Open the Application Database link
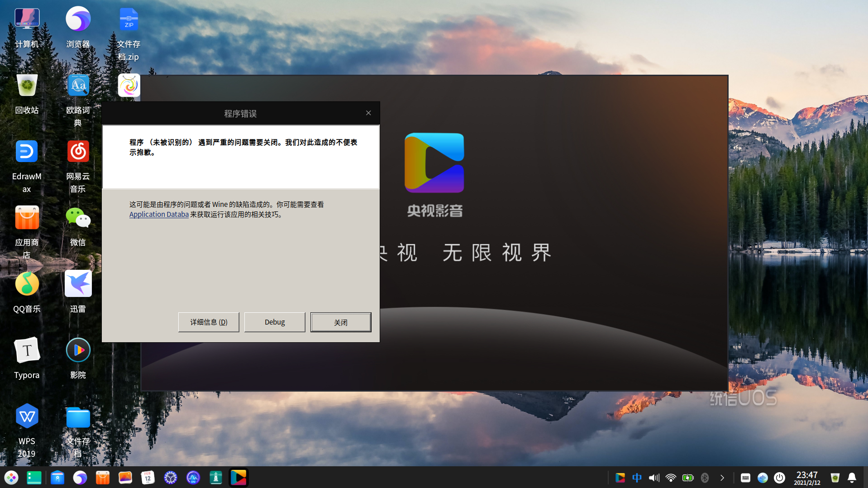The image size is (868, 488). pos(159,215)
